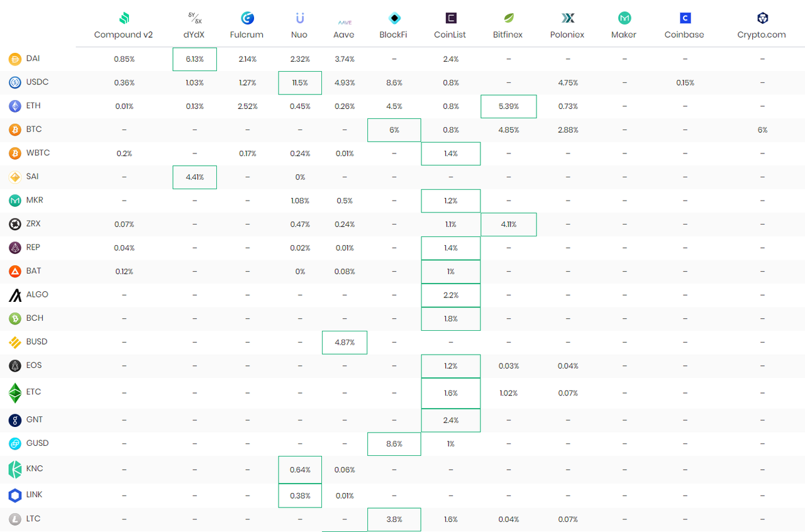Click the ETH coin icon
Image resolution: width=805 pixels, height=532 pixels.
pos(15,106)
